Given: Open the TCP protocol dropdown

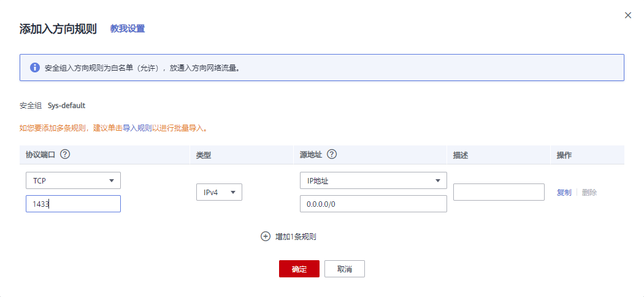Looking at the screenshot, I should 73,180.
